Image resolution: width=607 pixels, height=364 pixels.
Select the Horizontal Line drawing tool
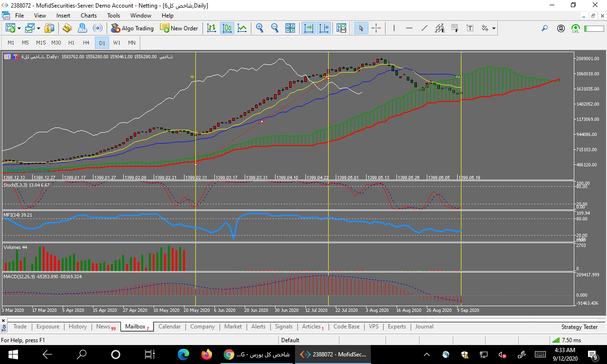[409, 28]
